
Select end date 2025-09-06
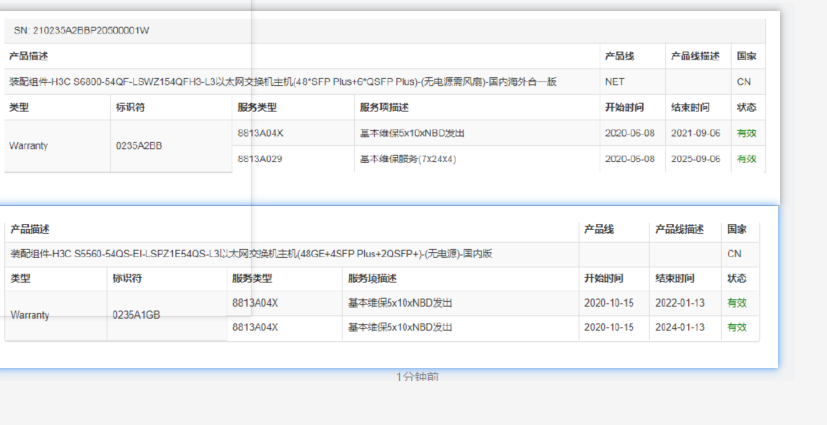[695, 159]
